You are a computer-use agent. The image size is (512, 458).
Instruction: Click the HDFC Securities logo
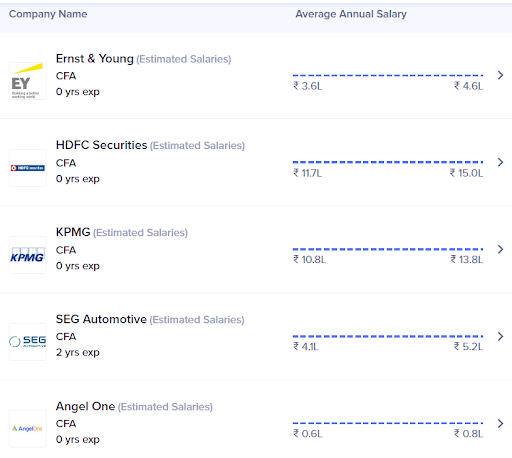(28, 168)
